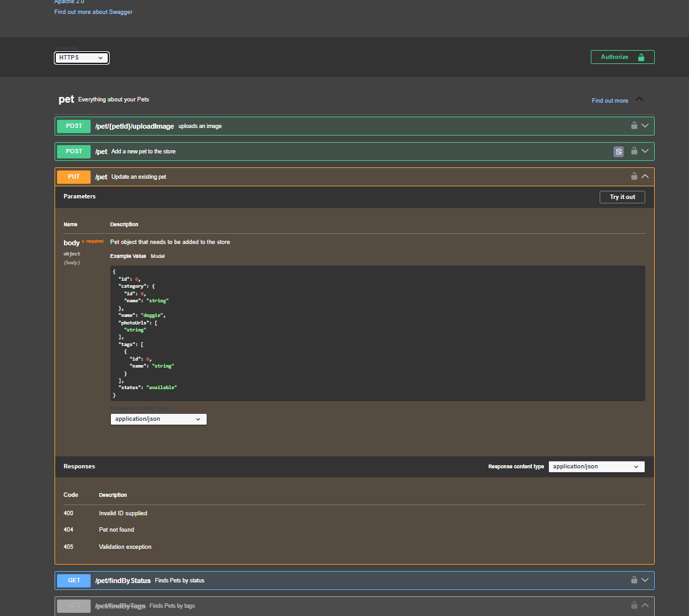This screenshot has width=689, height=616.
Task: Click the green Authorize button
Action: click(x=622, y=57)
